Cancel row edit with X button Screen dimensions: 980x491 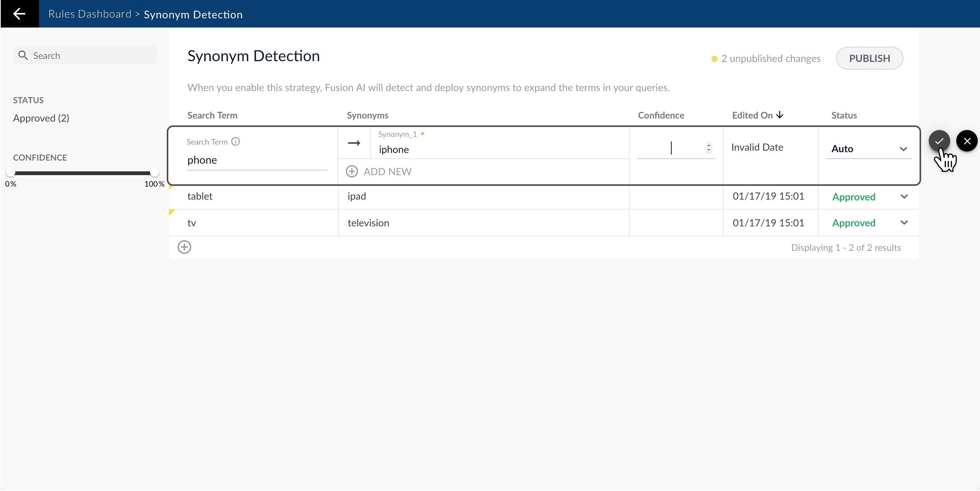(967, 141)
